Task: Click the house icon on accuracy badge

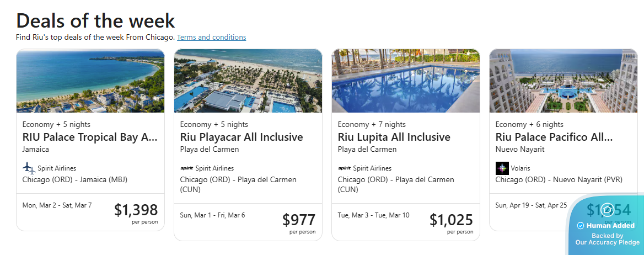Action: (x=607, y=210)
